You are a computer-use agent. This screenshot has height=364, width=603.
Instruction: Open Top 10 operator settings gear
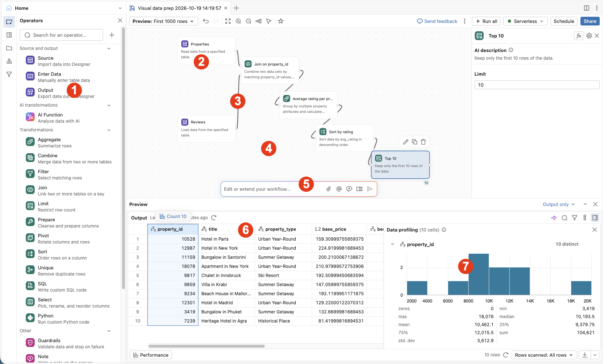589,36
